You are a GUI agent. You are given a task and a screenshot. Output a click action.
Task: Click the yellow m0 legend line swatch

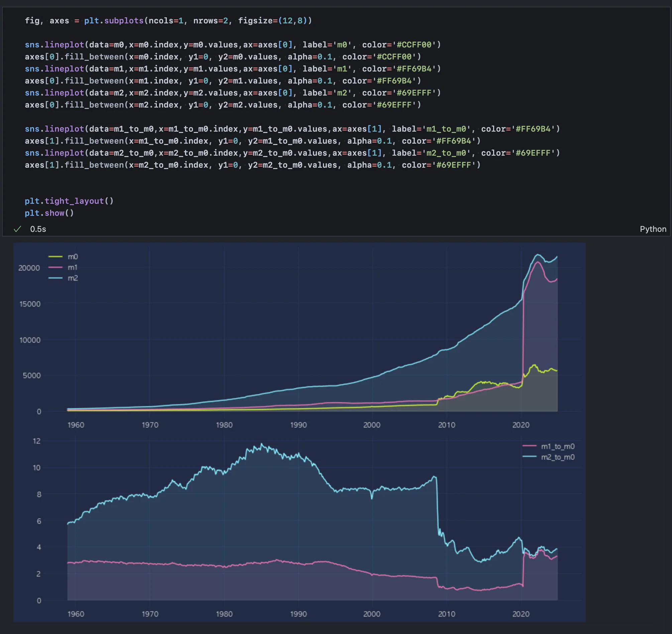coord(55,257)
